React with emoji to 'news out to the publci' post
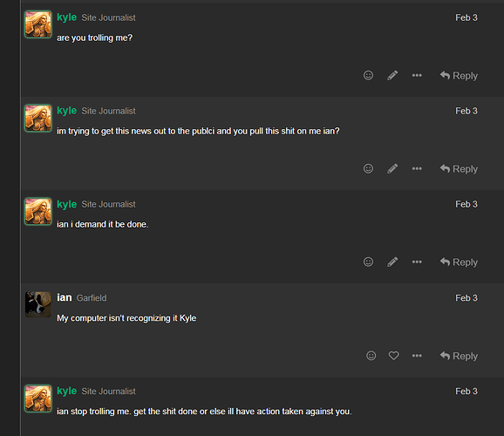504x436 pixels. pos(368,168)
